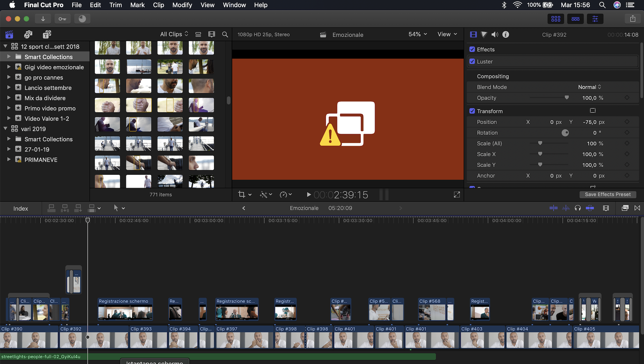The width and height of the screenshot is (644, 364).
Task: Open the Trim menu
Action: click(116, 5)
